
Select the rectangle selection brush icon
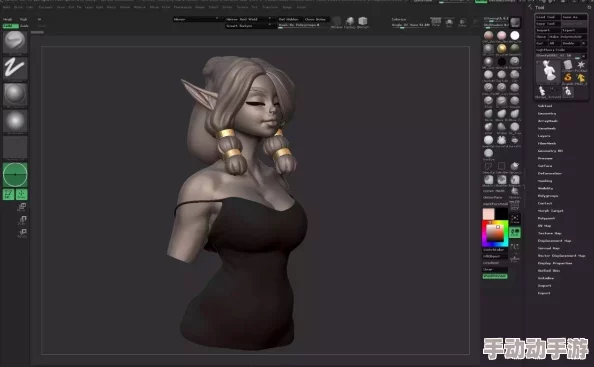(x=501, y=167)
